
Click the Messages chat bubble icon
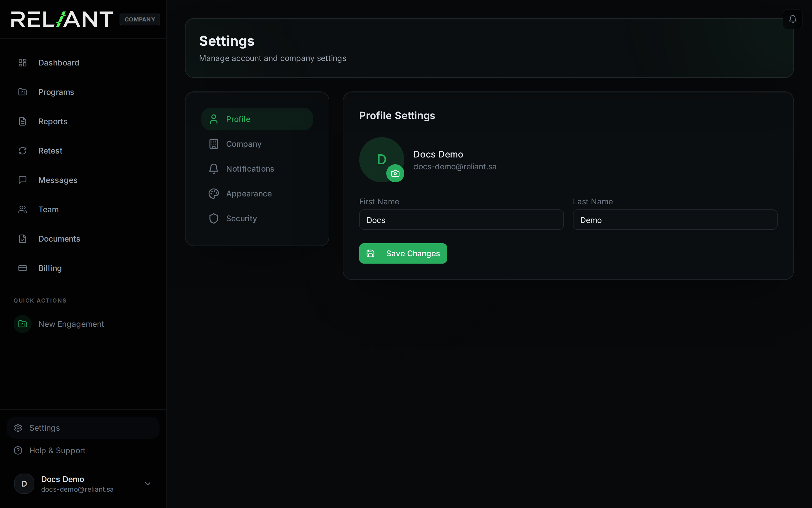(23, 180)
